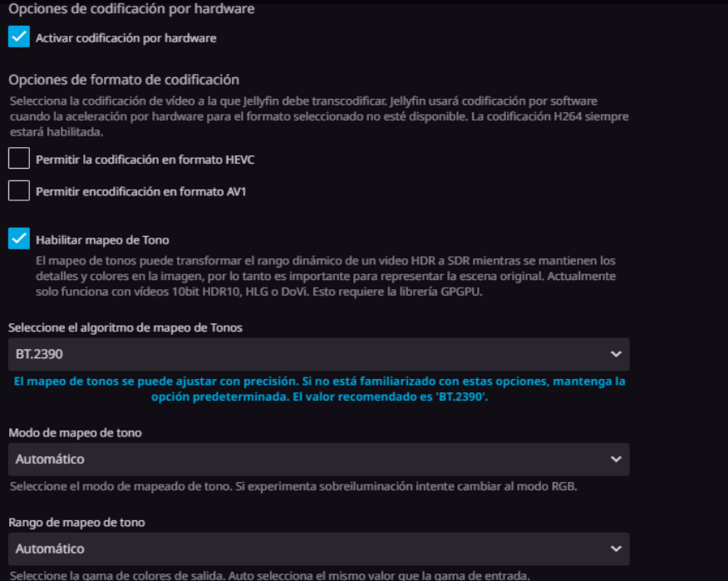Screen dimensions: 728x581
Task: Open the 'Modo de mapeo de tono' dropdown
Action: pos(318,460)
